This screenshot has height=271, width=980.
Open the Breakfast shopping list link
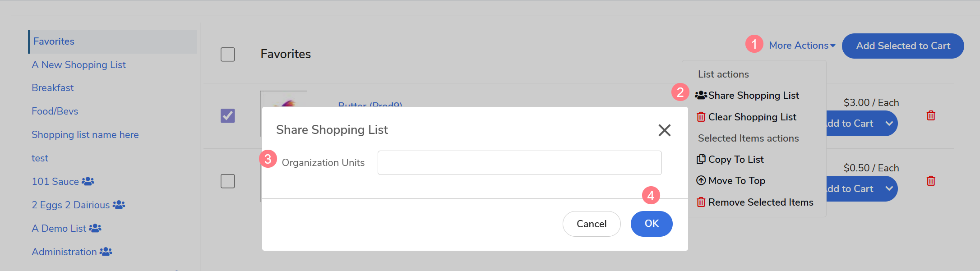tap(53, 88)
